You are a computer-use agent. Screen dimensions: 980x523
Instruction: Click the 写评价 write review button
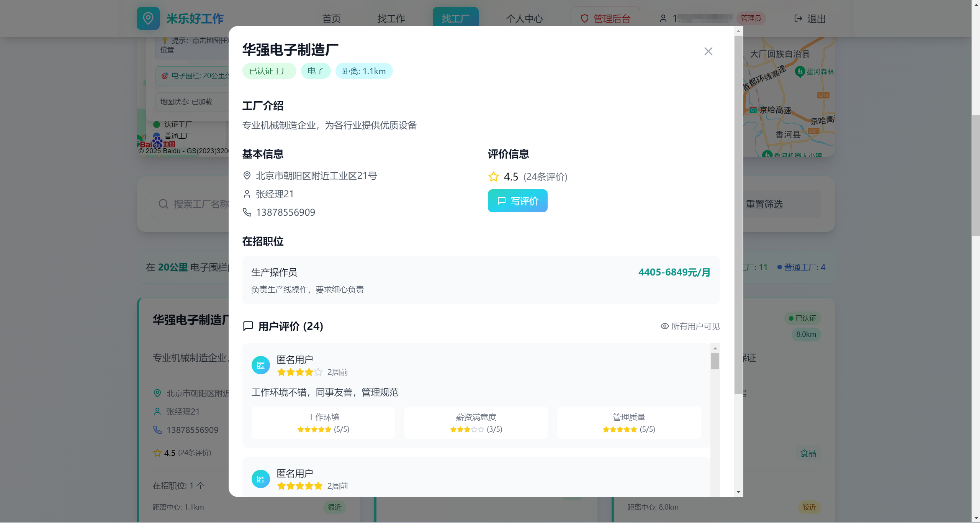517,201
